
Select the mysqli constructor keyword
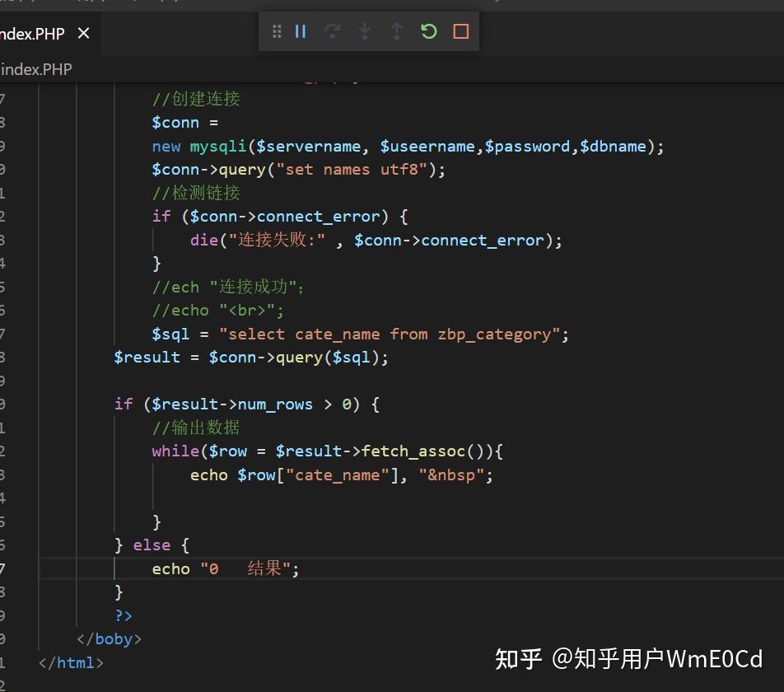(217, 146)
